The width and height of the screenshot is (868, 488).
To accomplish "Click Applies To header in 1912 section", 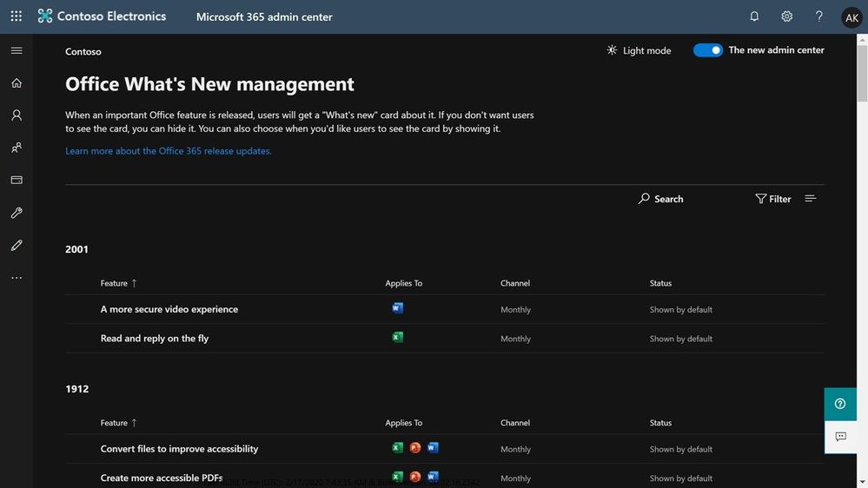I will tap(403, 422).
